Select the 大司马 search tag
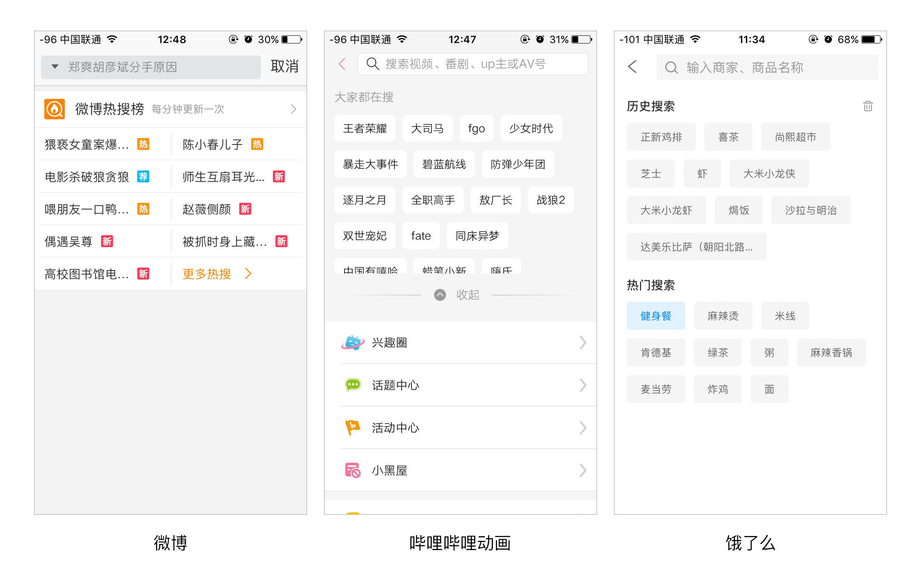This screenshot has width=921, height=588. coord(428,128)
